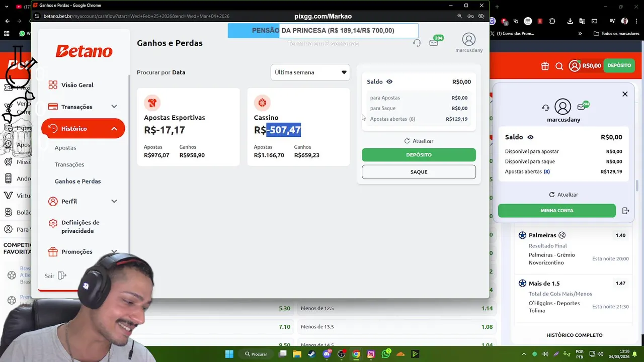Click DEPÓSITO button in main Betano header
This screenshot has height=362, width=644.
coord(619,65)
